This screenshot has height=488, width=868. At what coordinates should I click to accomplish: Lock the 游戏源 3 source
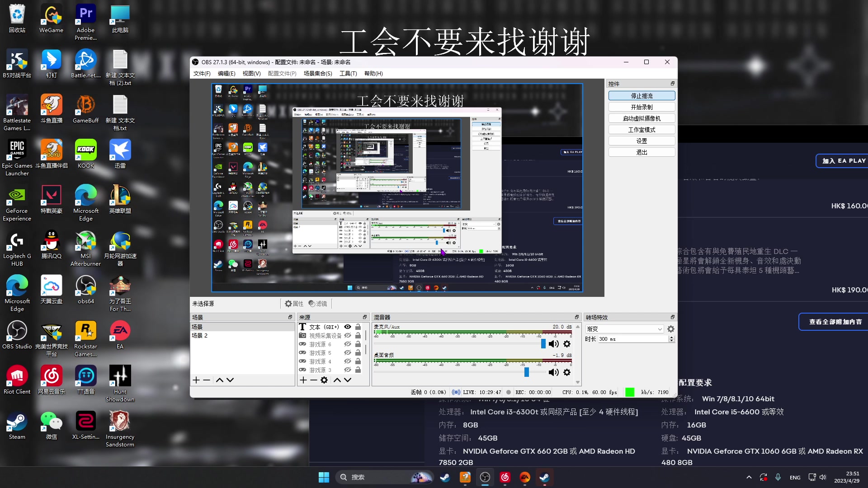pos(358,370)
